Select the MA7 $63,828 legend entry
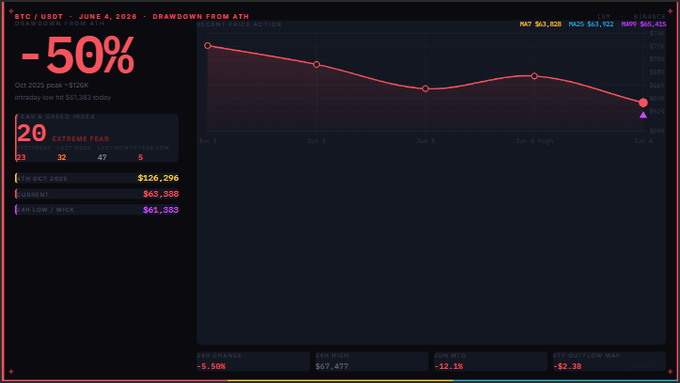The height and width of the screenshot is (383, 680). (540, 24)
